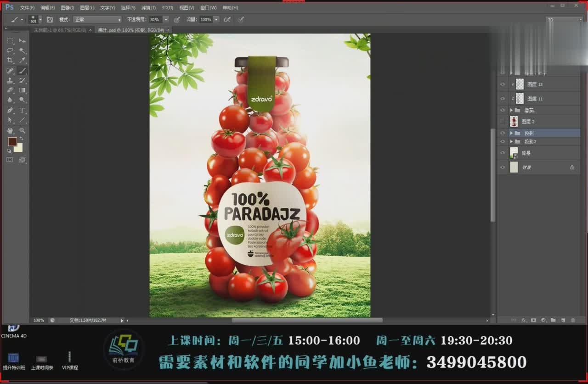588x384 pixels.
Task: Reset default foreground and background colors
Action: point(9,150)
